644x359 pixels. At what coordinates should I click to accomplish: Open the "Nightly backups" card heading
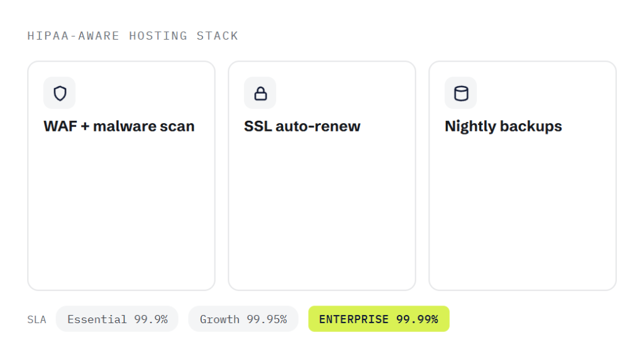click(503, 126)
